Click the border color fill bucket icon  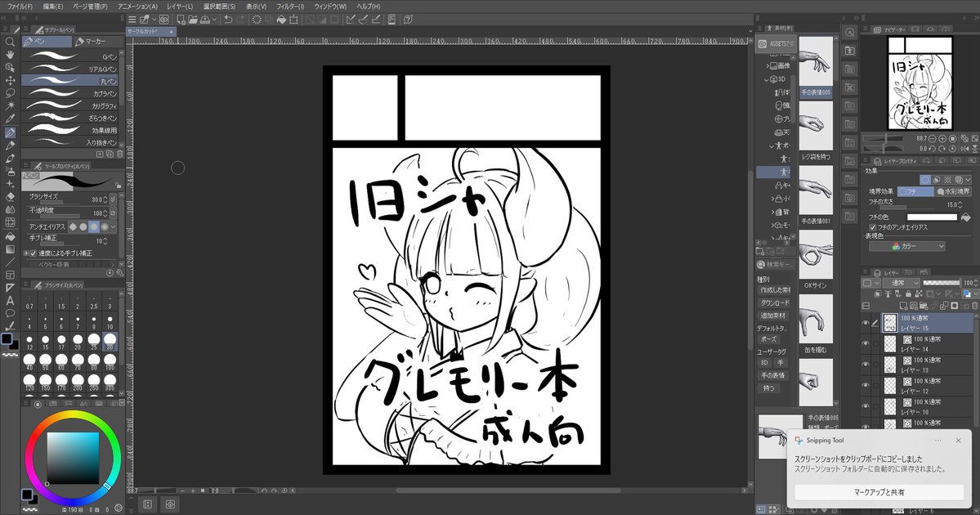click(x=965, y=217)
